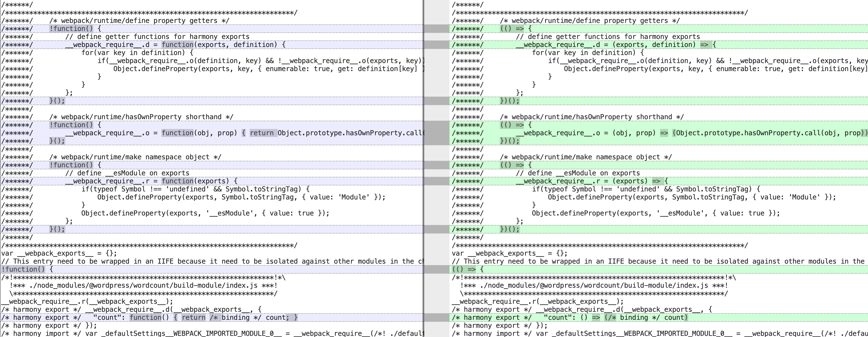Image resolution: width=868 pixels, height=337 pixels.
Task: Click highlighted "function" token in blue __webpack_require__.d line
Action: [177, 44]
